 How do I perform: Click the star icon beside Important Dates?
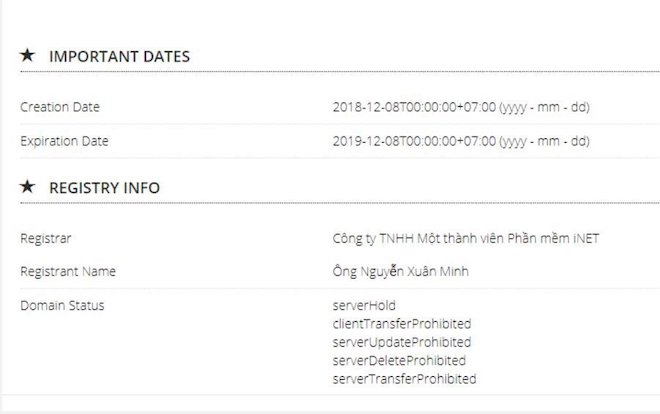coord(28,56)
